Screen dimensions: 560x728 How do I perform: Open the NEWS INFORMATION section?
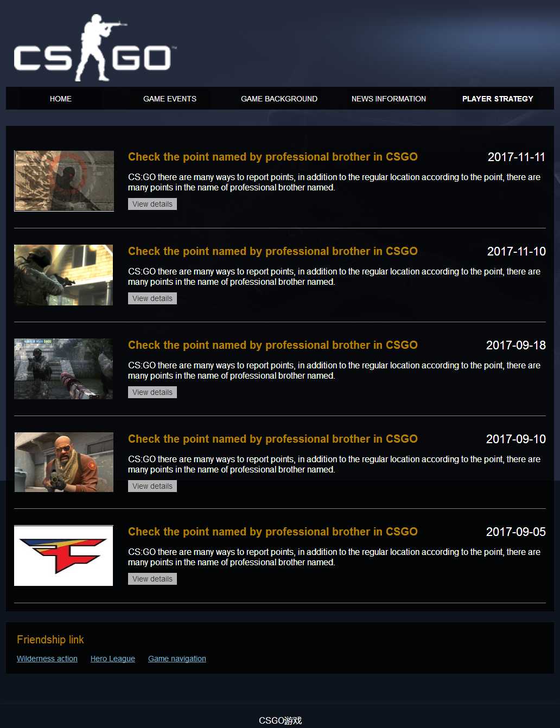(389, 99)
